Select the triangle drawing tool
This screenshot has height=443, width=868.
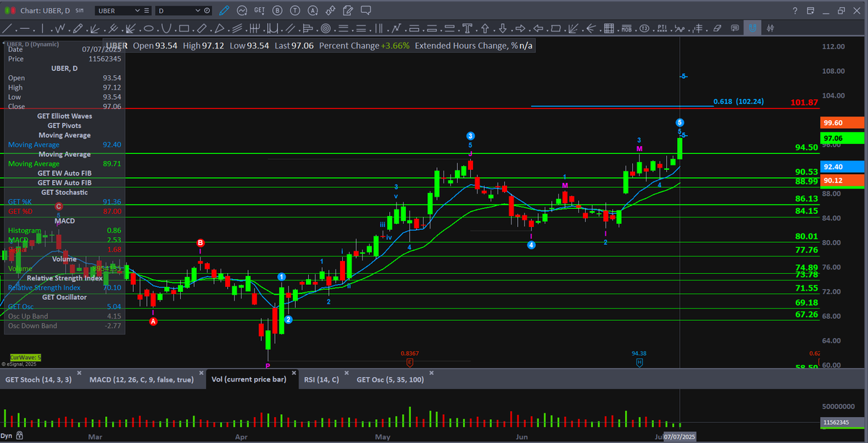click(x=219, y=28)
